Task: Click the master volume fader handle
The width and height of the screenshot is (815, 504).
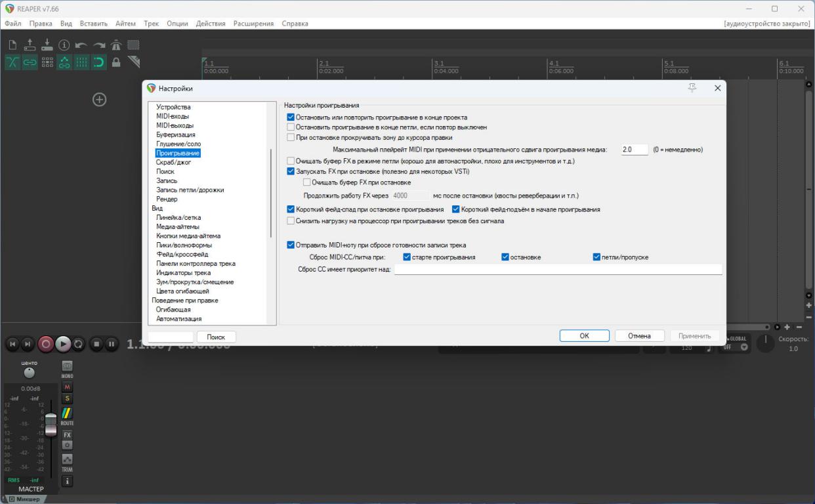Action: (x=51, y=421)
